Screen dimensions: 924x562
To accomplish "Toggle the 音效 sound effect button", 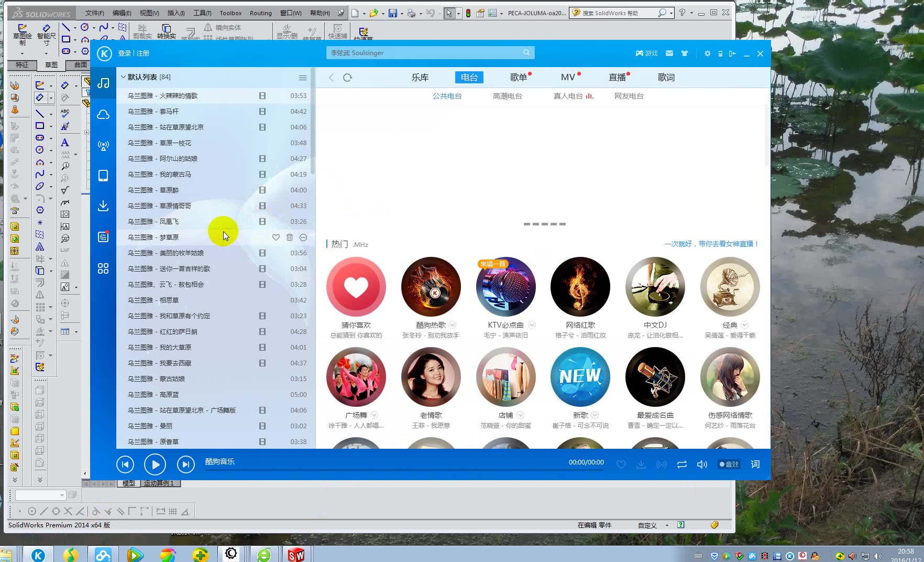I will [x=729, y=464].
